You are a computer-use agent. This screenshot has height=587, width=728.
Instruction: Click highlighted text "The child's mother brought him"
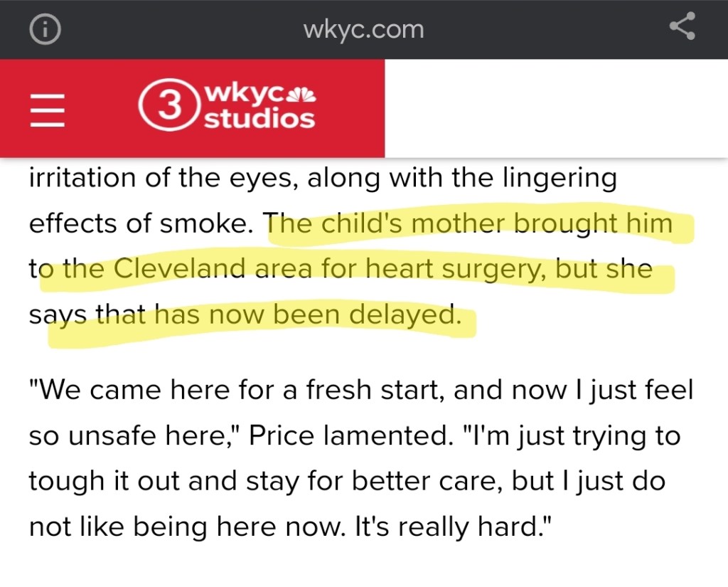(x=471, y=223)
